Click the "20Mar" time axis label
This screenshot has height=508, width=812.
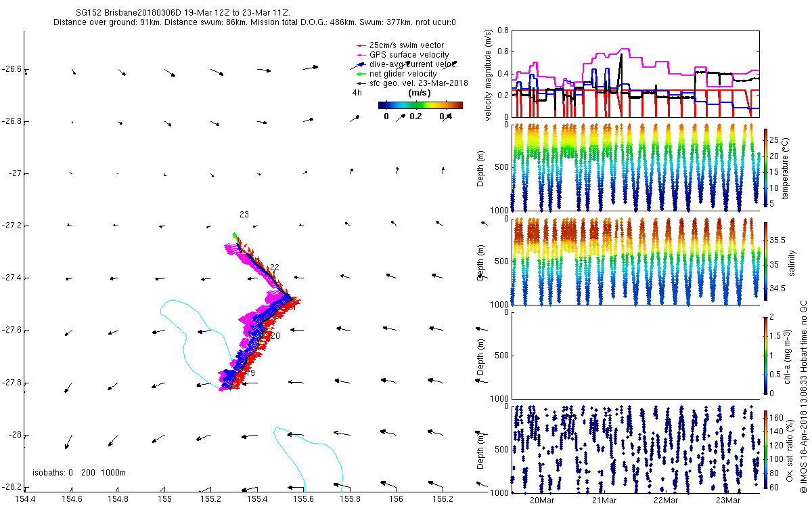[x=543, y=501]
